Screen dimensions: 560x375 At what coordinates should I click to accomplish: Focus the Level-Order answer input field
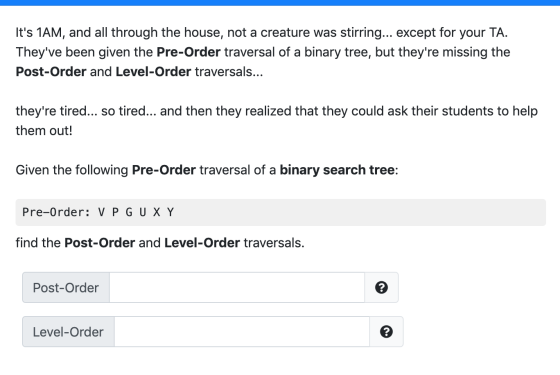tap(242, 332)
